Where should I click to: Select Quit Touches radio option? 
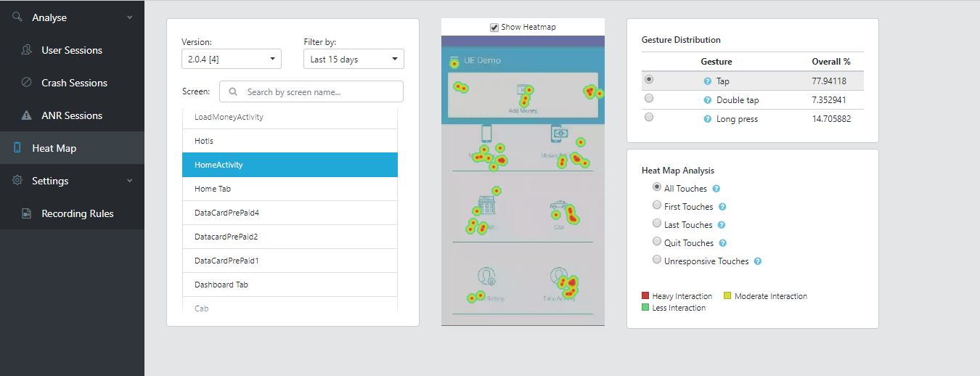tap(657, 242)
